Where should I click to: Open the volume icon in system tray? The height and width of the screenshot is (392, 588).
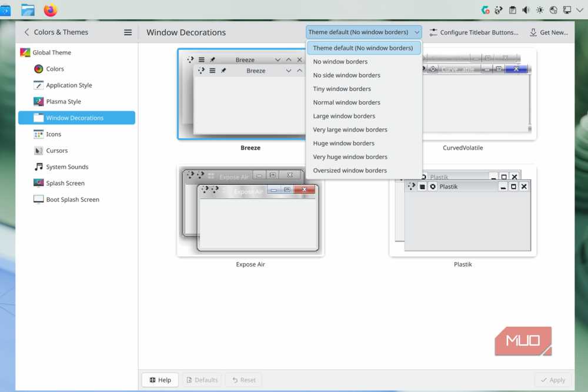[x=526, y=10]
